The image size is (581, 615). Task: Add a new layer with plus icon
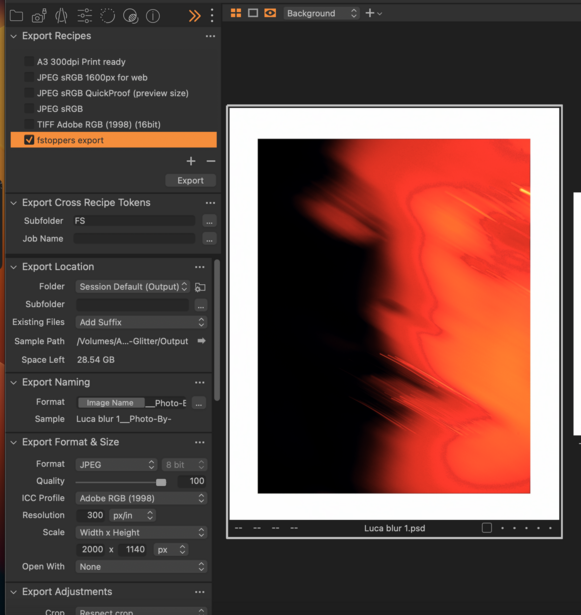(x=370, y=13)
